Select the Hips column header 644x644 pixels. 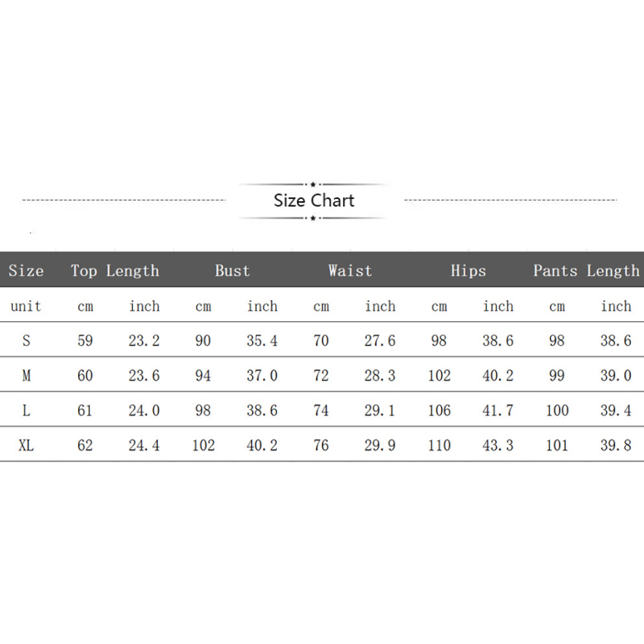pos(469,270)
